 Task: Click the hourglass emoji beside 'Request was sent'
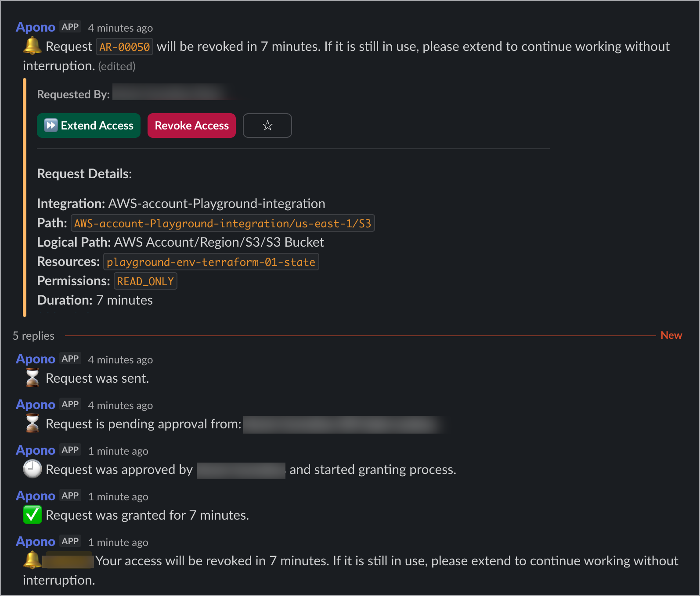32,378
